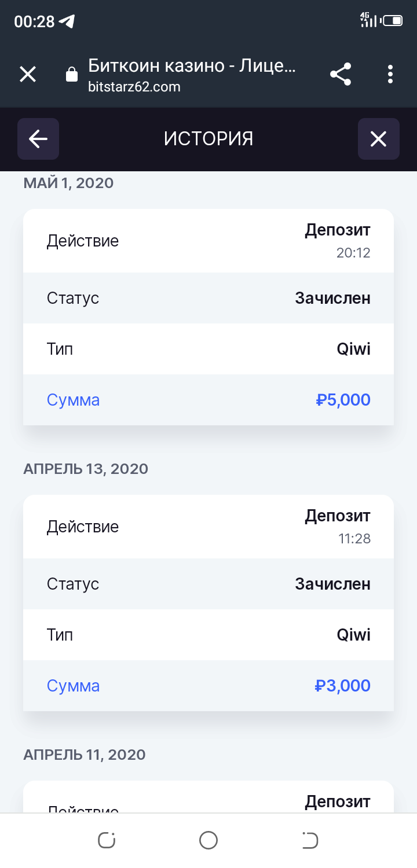Tap the Telegram notification icon in status bar
The image size is (417, 868).
pyautogui.click(x=67, y=22)
